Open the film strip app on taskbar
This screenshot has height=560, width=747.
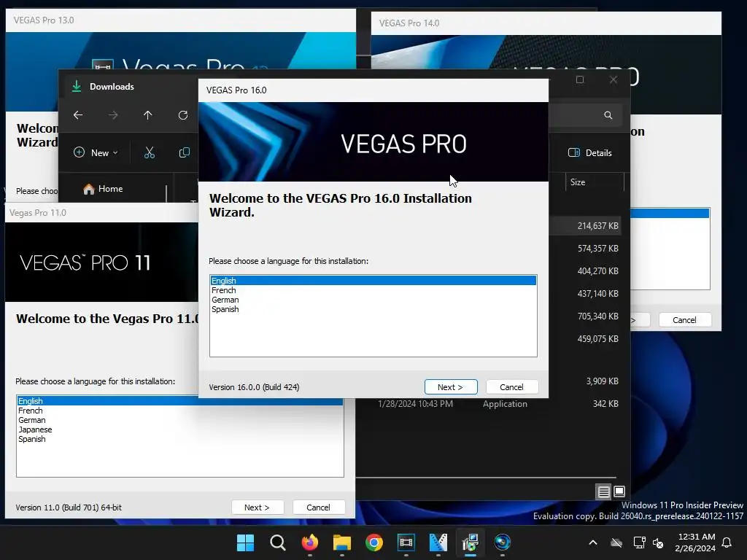click(406, 542)
